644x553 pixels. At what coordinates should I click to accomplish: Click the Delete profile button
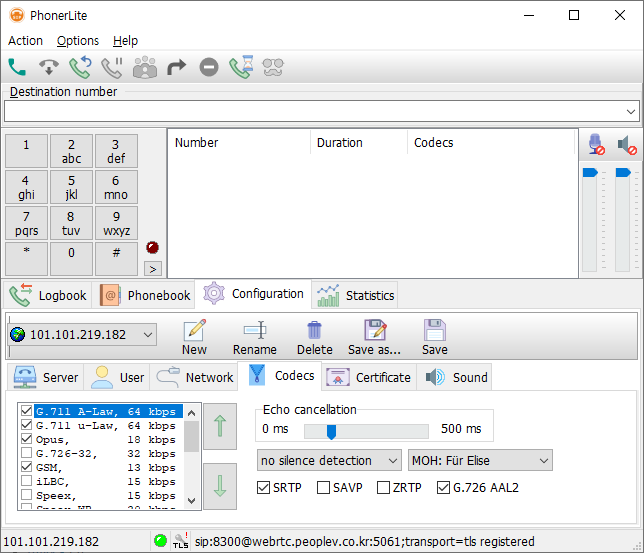tap(315, 337)
